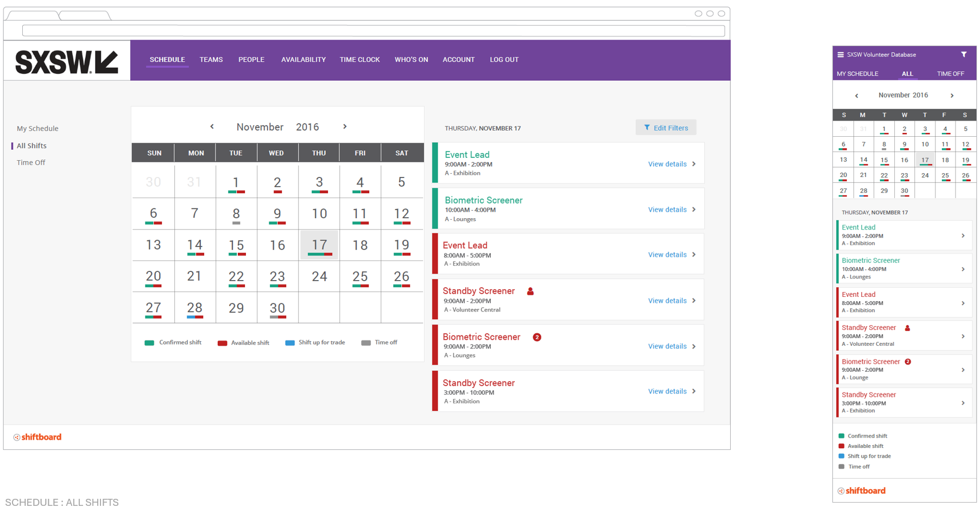Click the gray Time off swatch in desktop legend
The image size is (980, 514).
(x=366, y=343)
